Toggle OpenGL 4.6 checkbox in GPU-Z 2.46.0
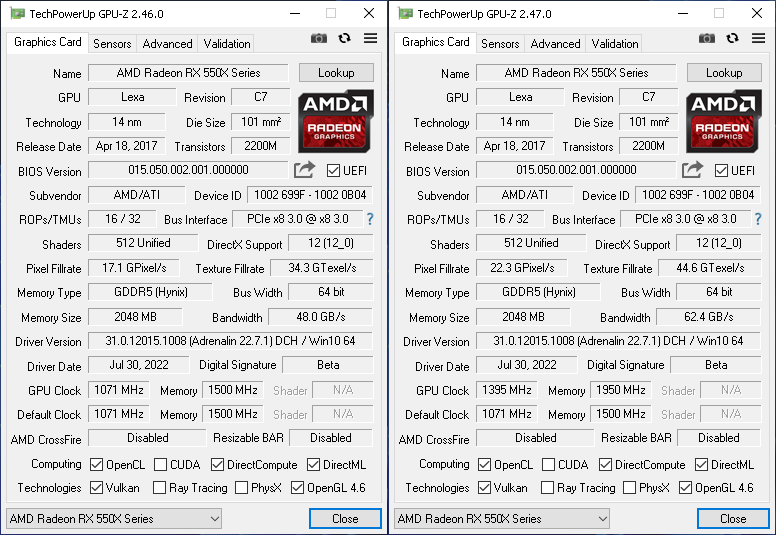Viewport: 776px width, 535px height. coord(297,487)
